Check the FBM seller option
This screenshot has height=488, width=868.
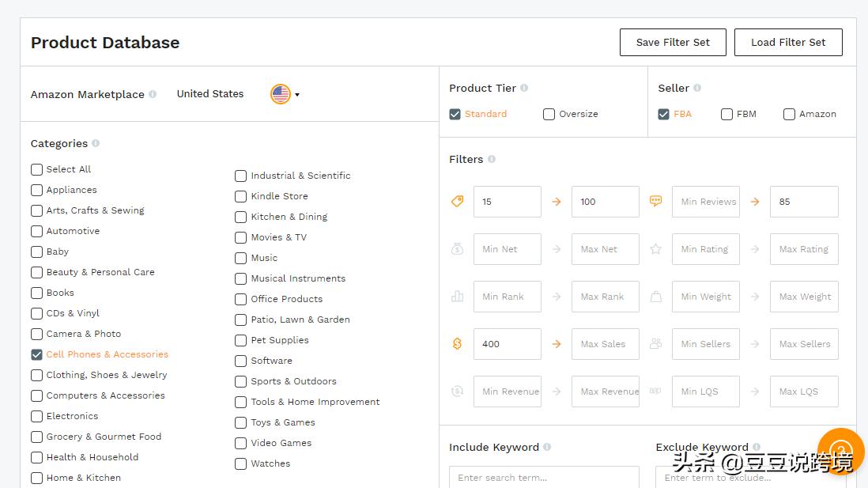(x=726, y=114)
